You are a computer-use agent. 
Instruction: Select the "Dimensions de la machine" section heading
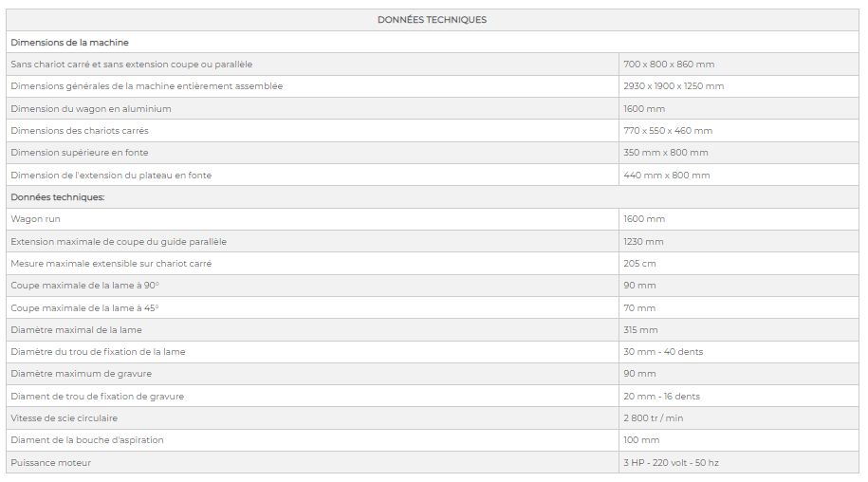coord(69,43)
